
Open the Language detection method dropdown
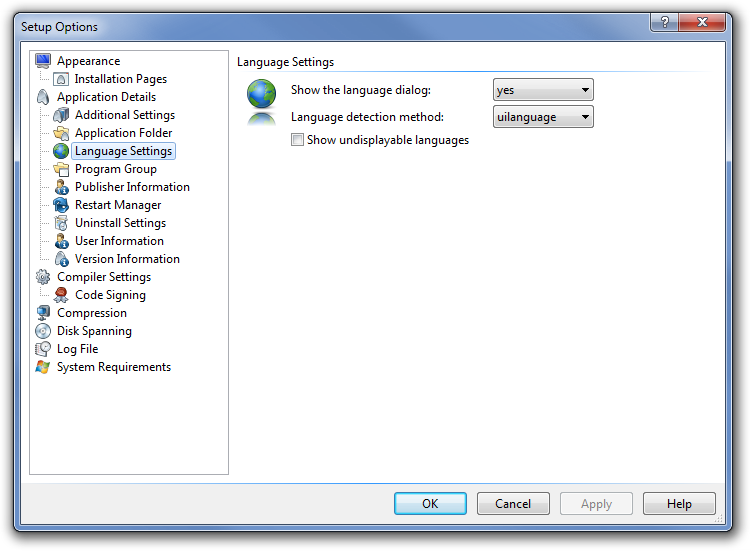click(x=543, y=117)
